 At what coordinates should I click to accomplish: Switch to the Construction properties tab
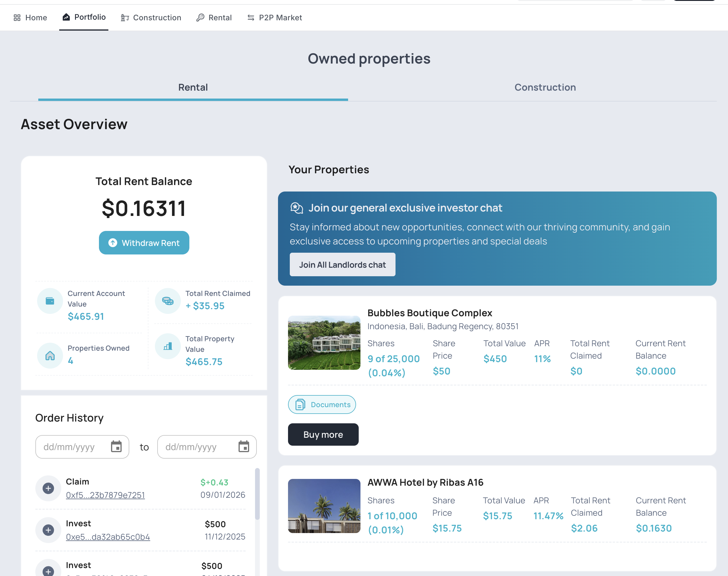click(x=545, y=87)
